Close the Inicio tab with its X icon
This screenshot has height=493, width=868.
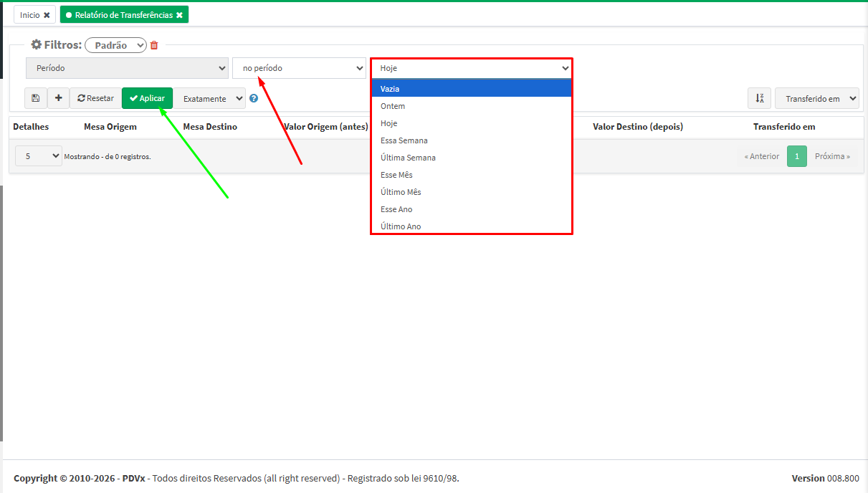47,15
